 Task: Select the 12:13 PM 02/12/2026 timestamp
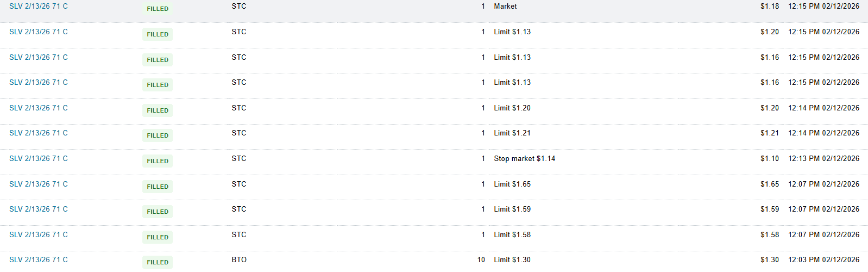(823, 159)
